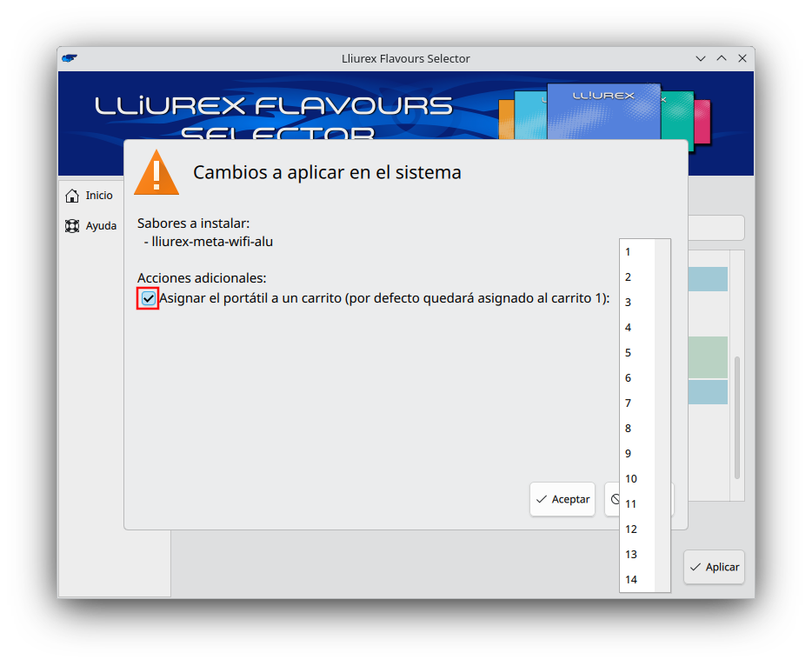Click the Aceptar button
812x666 pixels.
click(x=562, y=499)
